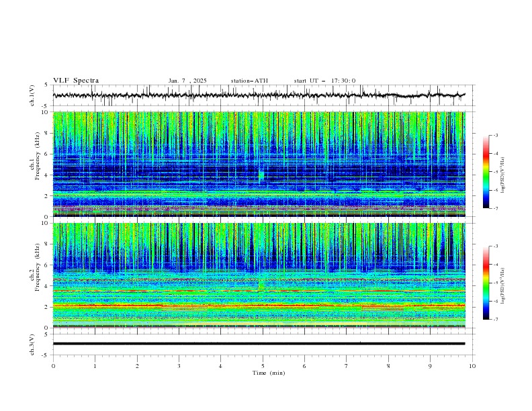Click the '0' tick label on time axis

pos(53,366)
